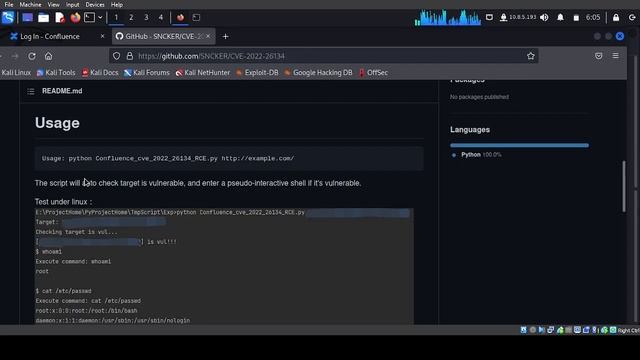
Task: Open the Kali applications menu icon
Action: [8, 18]
